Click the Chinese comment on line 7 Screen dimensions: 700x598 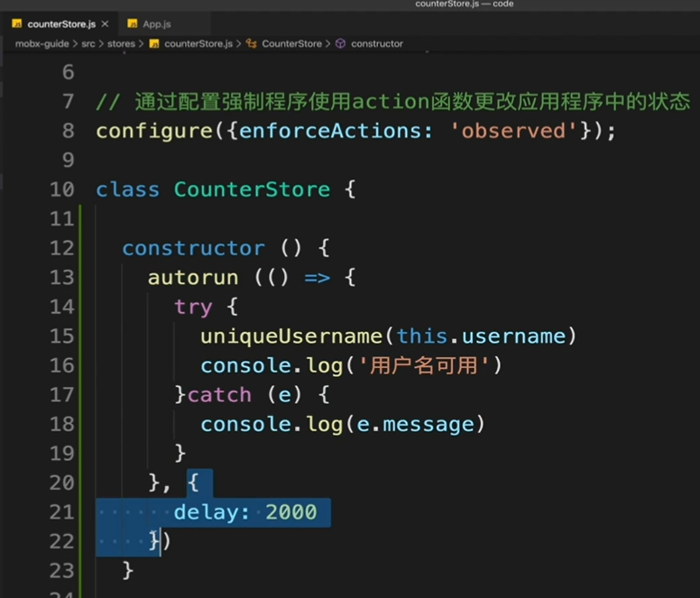[x=393, y=102]
